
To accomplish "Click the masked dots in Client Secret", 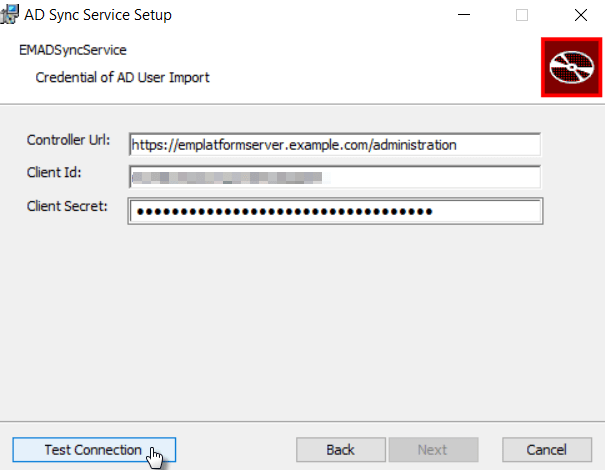I will [x=285, y=211].
